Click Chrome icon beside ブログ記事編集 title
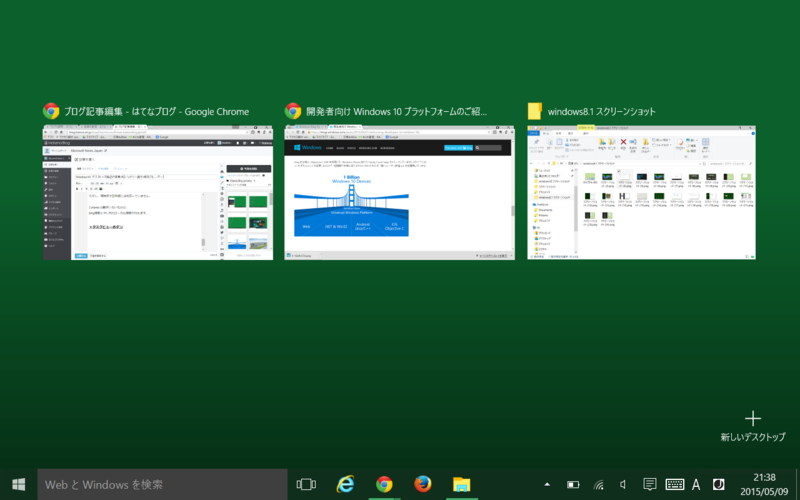This screenshot has height=500, width=800. (51, 111)
